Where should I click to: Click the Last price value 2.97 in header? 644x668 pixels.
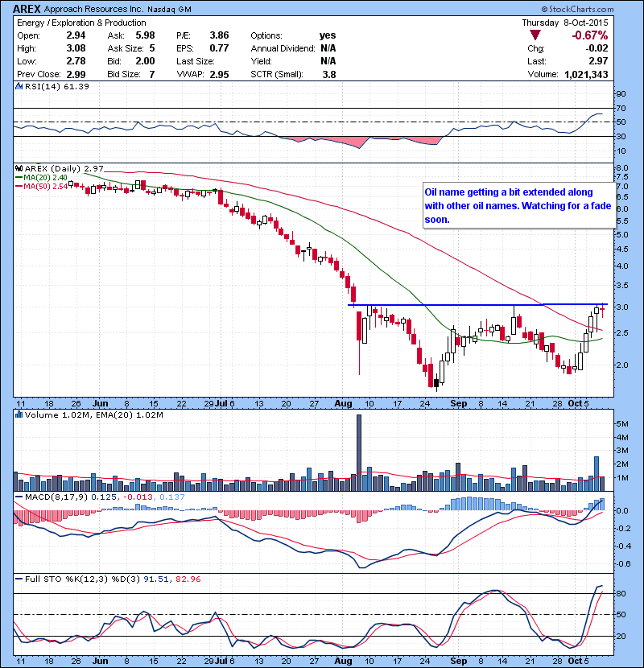(598, 61)
